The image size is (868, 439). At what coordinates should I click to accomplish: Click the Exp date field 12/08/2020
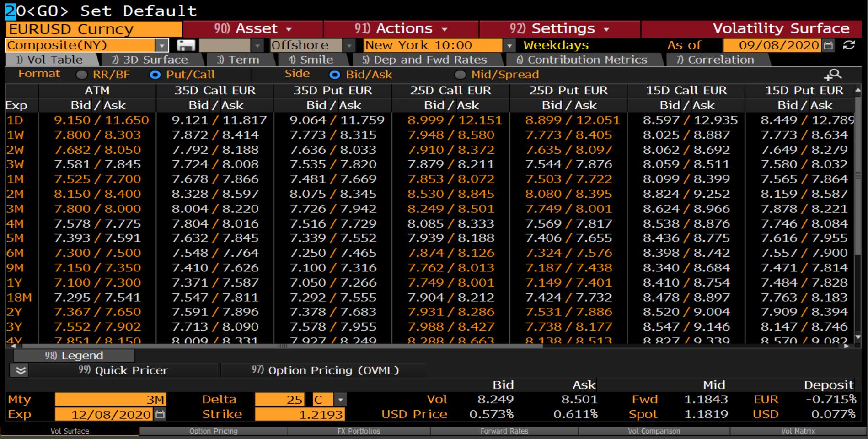[x=105, y=415]
